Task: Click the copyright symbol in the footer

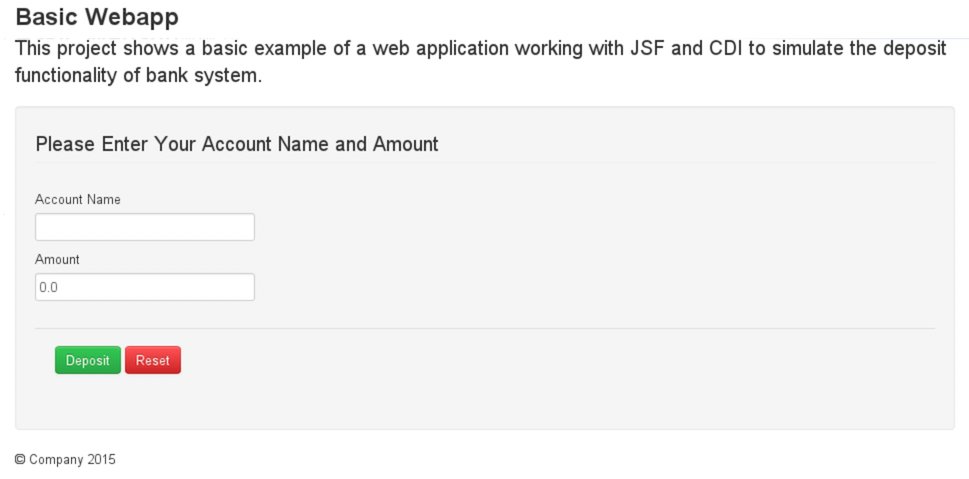Action: (x=20, y=460)
